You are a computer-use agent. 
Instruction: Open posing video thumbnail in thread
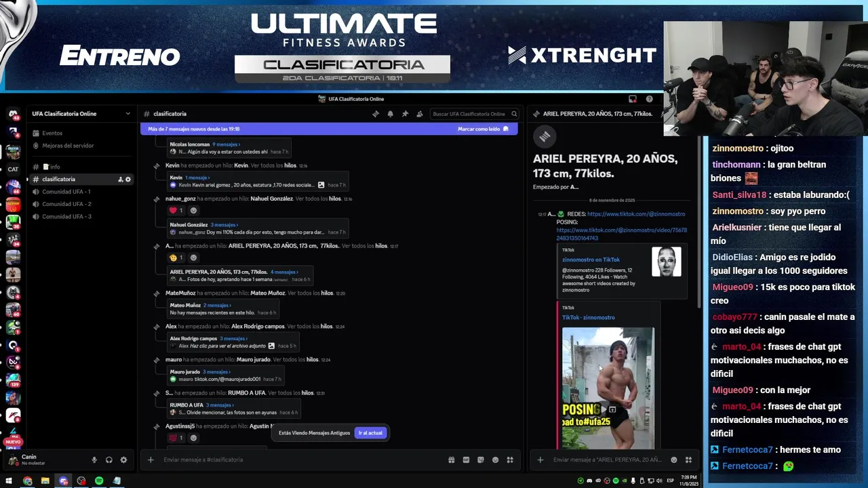608,388
